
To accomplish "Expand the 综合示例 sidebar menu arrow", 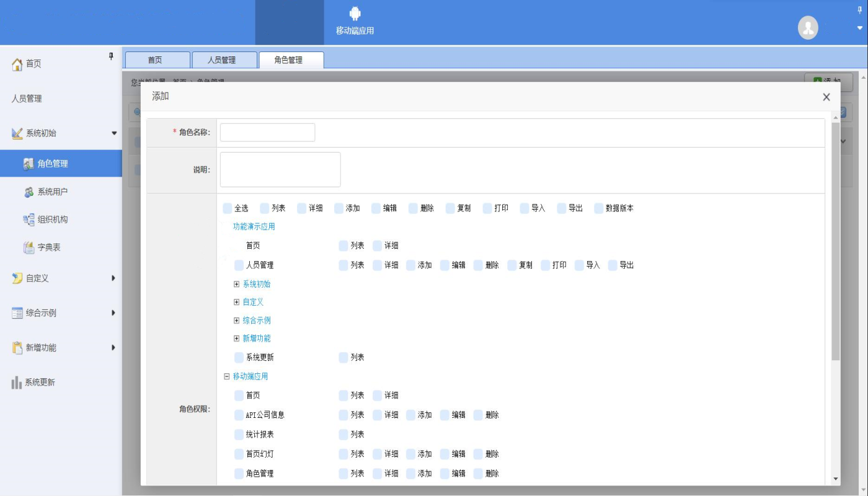I will tap(113, 313).
